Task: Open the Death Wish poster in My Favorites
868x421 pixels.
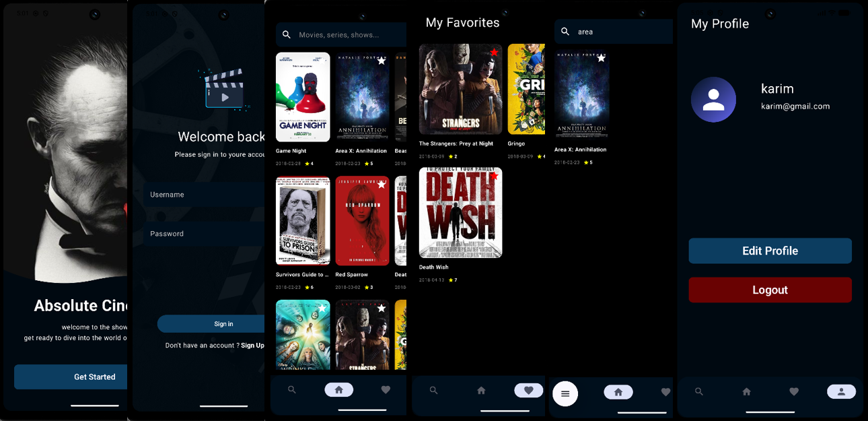Action: [460, 213]
